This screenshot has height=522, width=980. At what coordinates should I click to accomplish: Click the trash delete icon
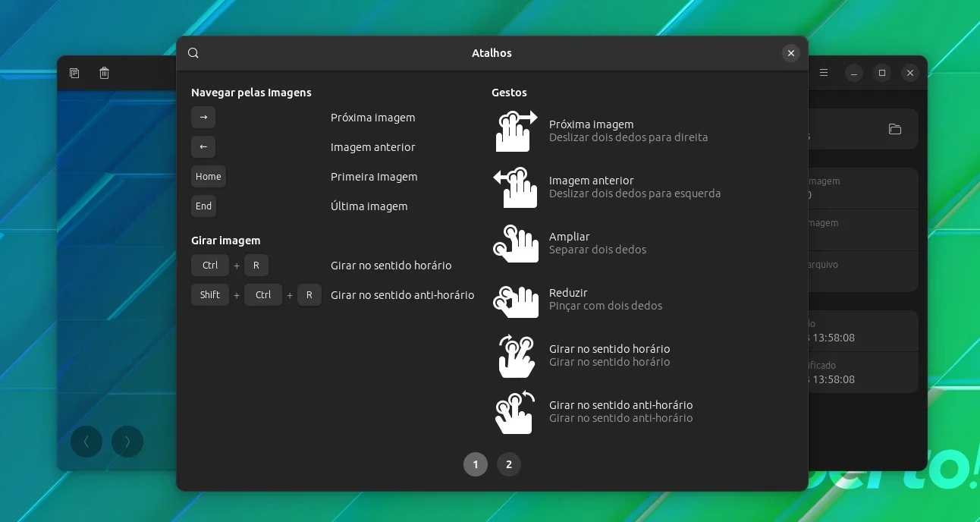coord(105,74)
